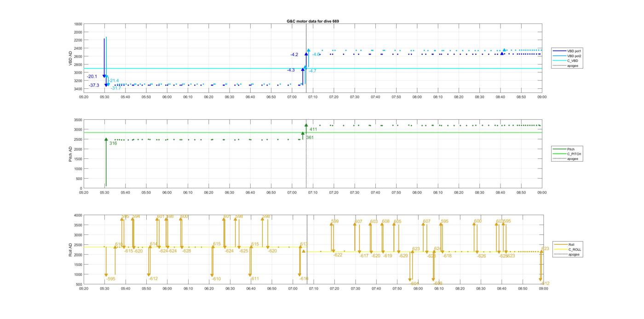Click '07:30' tick under the Roll plot
This screenshot has height=319, width=644.
click(355, 289)
